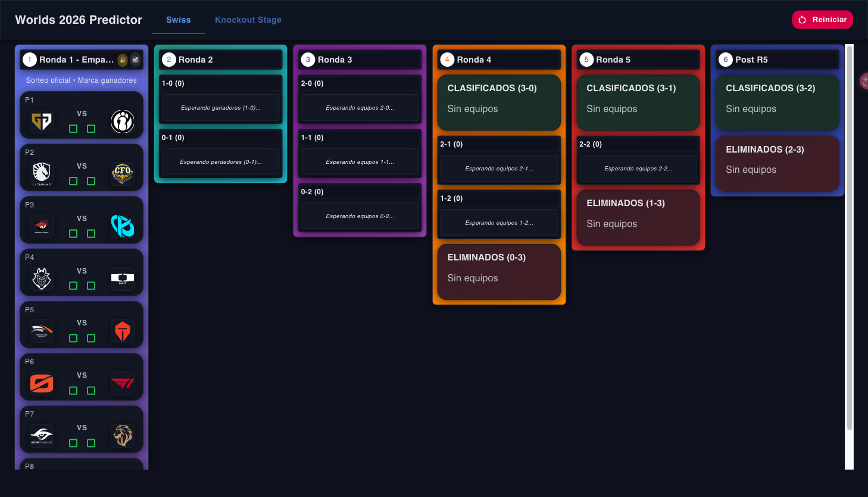
Task: Select the gold lion logo in P7
Action: click(x=123, y=436)
